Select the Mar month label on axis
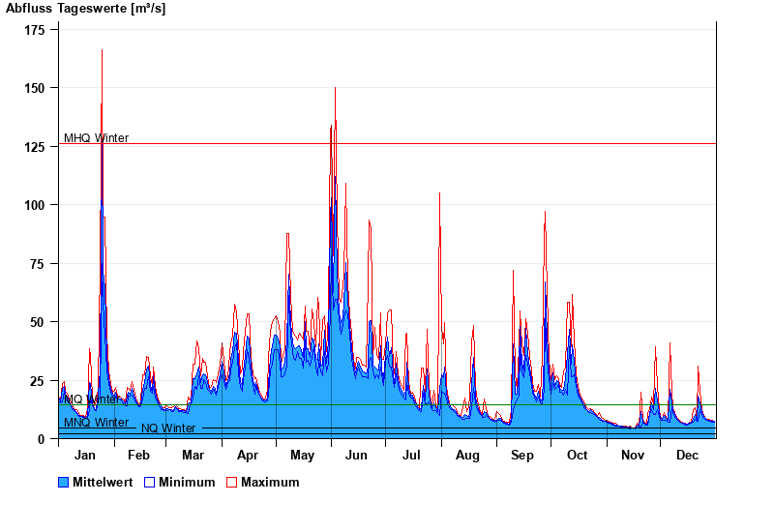The height and width of the screenshot is (532, 774). click(x=193, y=456)
